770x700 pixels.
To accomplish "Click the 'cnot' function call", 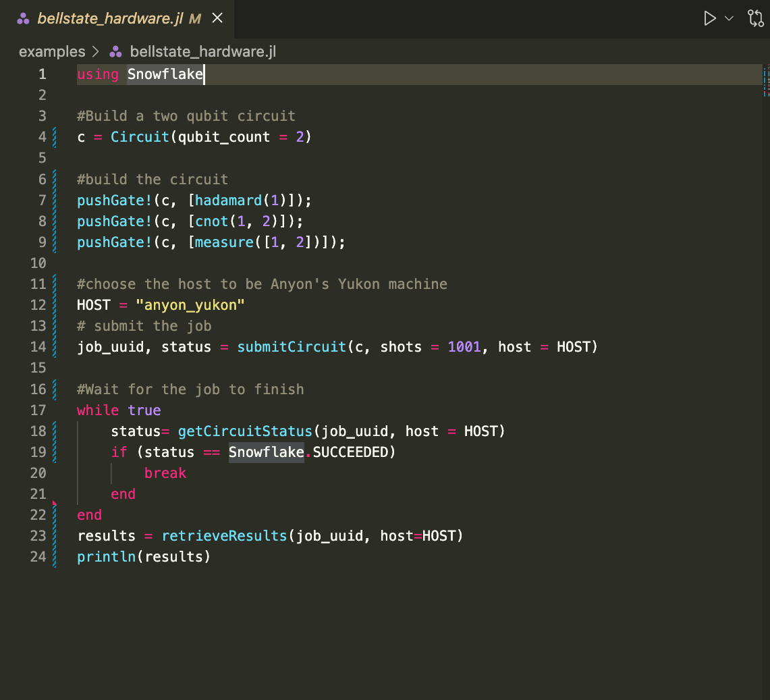I will 212,221.
